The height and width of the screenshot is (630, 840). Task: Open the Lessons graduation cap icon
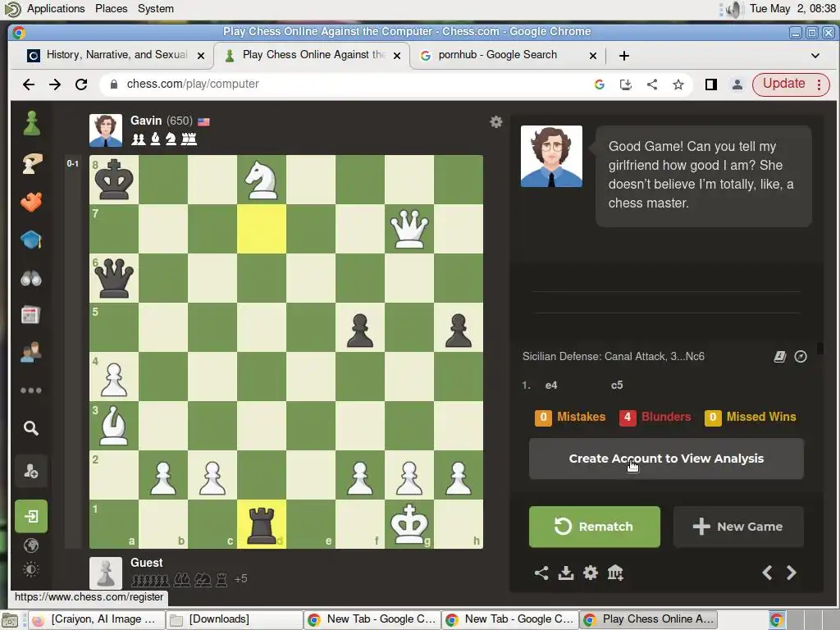click(32, 240)
